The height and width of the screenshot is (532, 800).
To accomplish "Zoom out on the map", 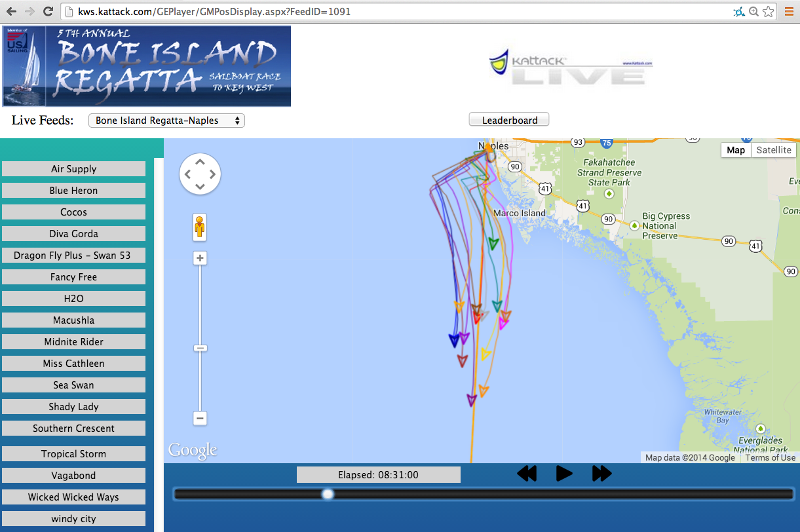I will (x=200, y=418).
